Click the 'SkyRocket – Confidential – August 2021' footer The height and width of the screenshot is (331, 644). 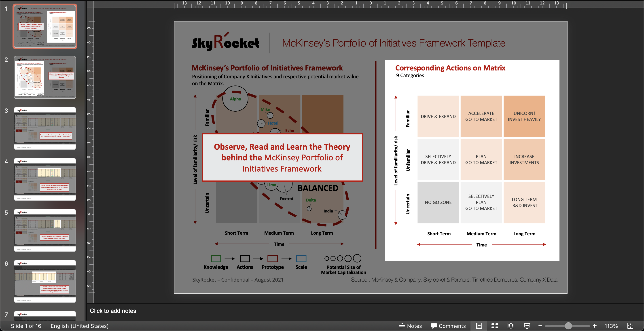click(238, 280)
